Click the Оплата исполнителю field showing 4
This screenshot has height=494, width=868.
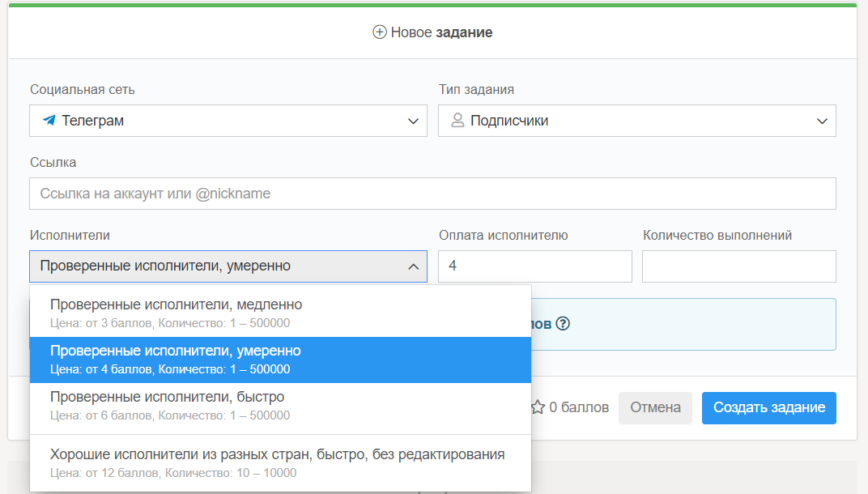click(x=534, y=266)
